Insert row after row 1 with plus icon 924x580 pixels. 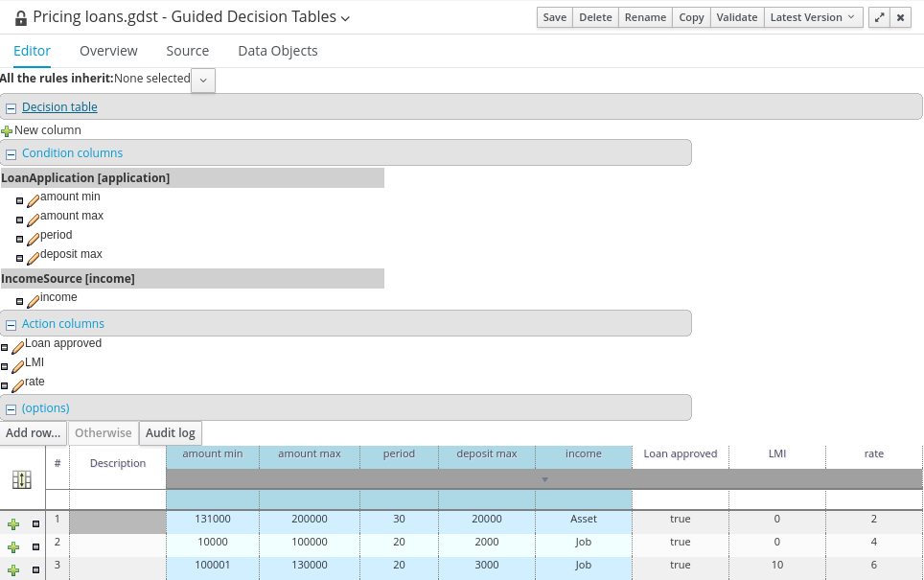13,524
